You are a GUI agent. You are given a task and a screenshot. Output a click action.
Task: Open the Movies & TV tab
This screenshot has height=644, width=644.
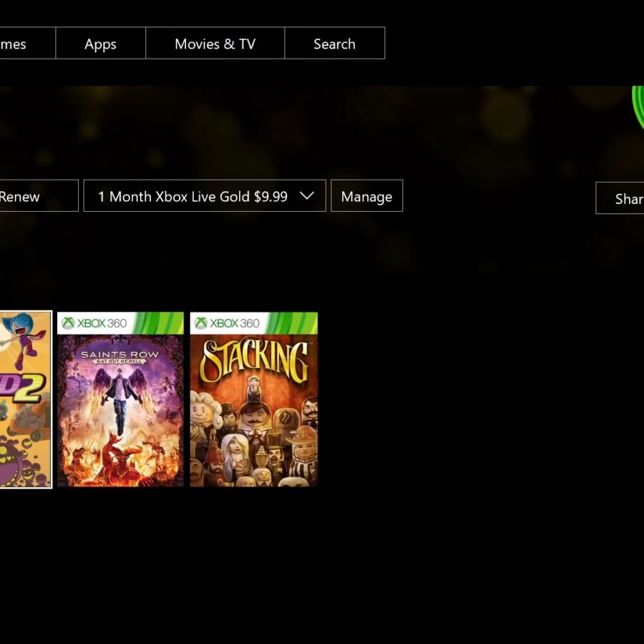click(215, 44)
